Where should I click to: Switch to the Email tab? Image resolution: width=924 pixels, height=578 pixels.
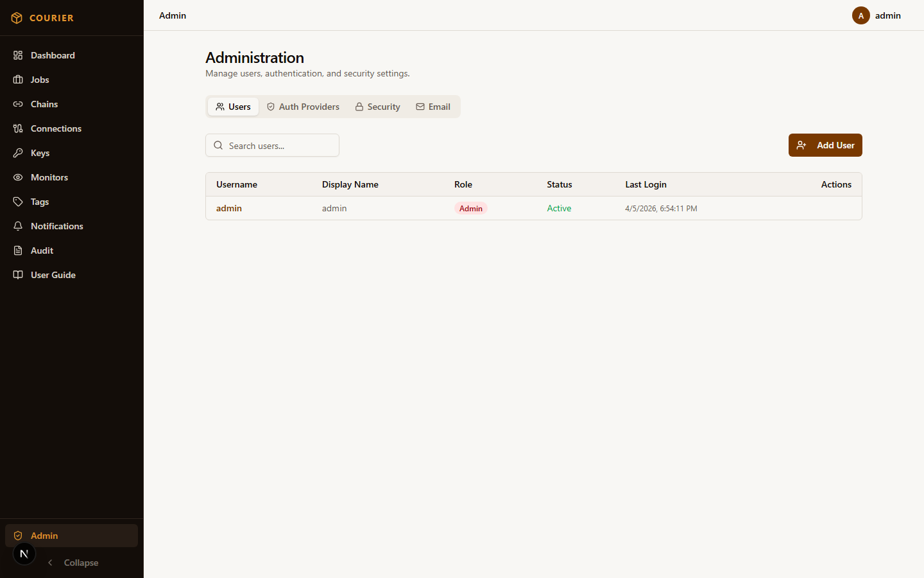click(x=433, y=107)
